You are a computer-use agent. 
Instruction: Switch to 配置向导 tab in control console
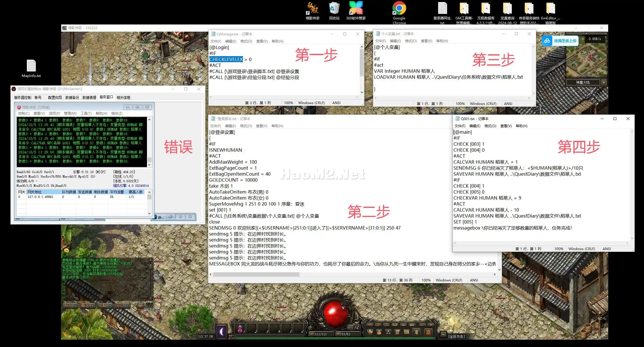click(x=55, y=98)
